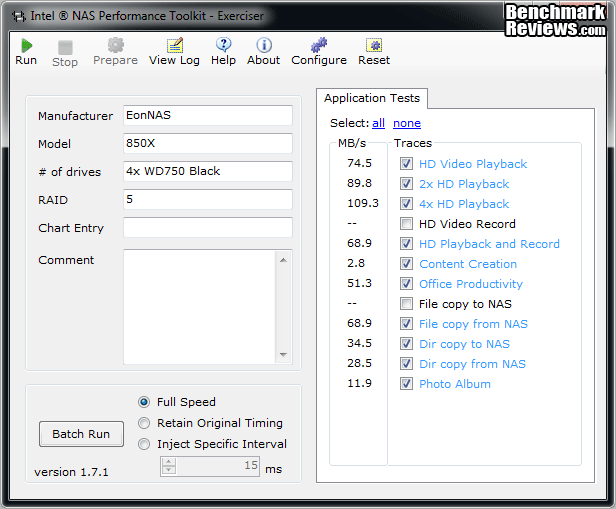Click the empty Chart Entry field
This screenshot has width=616, height=509.
click(x=208, y=227)
